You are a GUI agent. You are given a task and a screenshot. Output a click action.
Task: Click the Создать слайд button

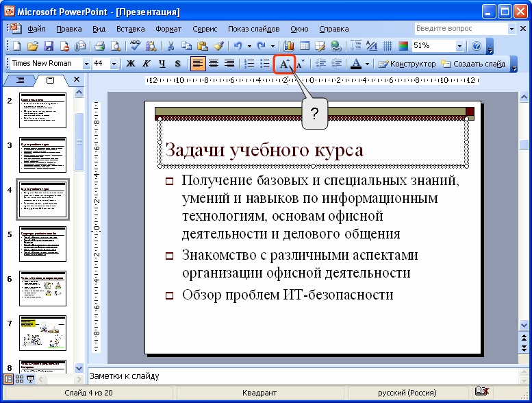point(473,64)
